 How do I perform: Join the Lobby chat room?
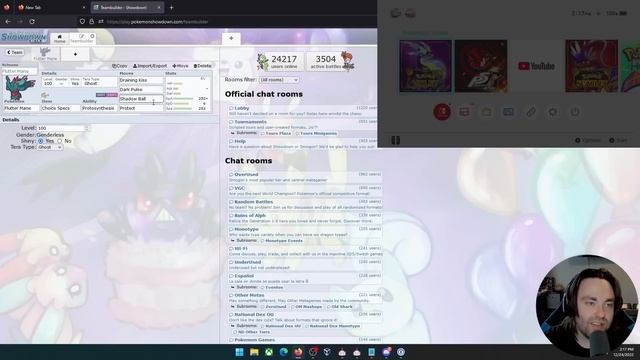point(302,111)
